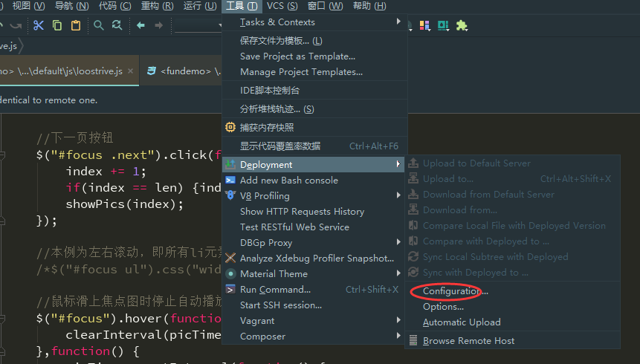Choose Show HTTP Requests History
640x364 pixels.
point(314,212)
